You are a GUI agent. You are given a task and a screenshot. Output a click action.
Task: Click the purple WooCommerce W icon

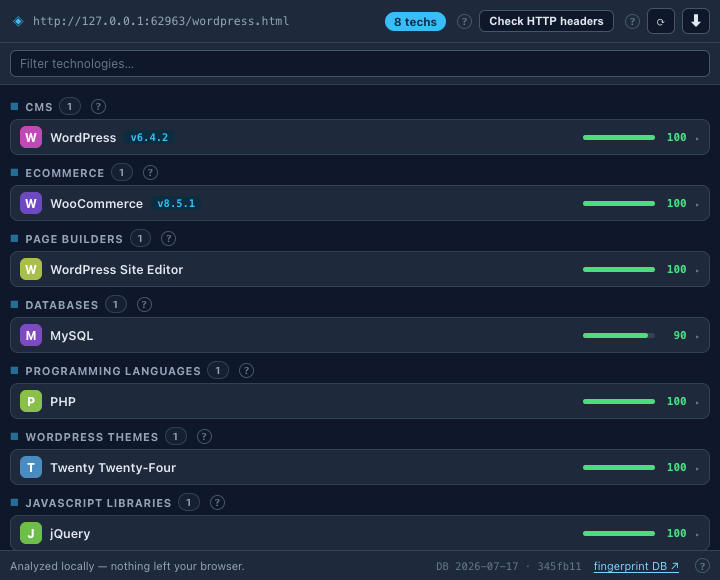pyautogui.click(x=31, y=203)
